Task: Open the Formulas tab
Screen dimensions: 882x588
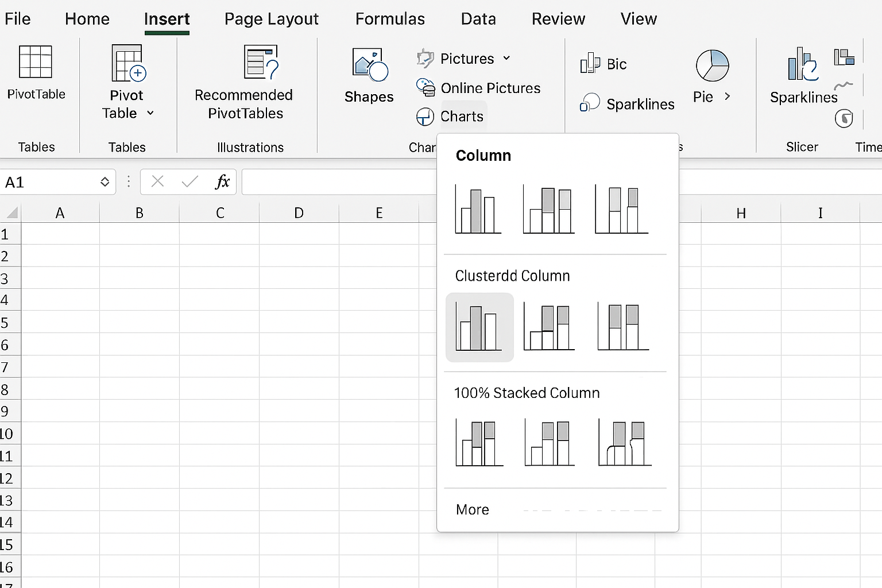Action: coord(390,19)
